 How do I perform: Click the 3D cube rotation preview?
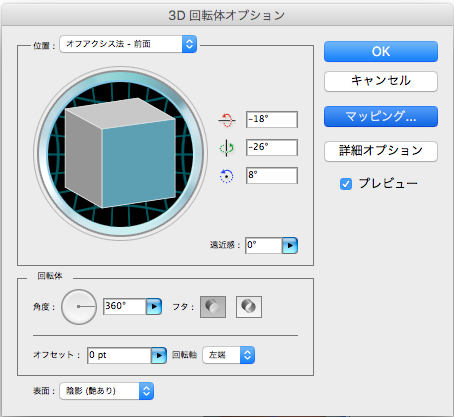point(120,154)
